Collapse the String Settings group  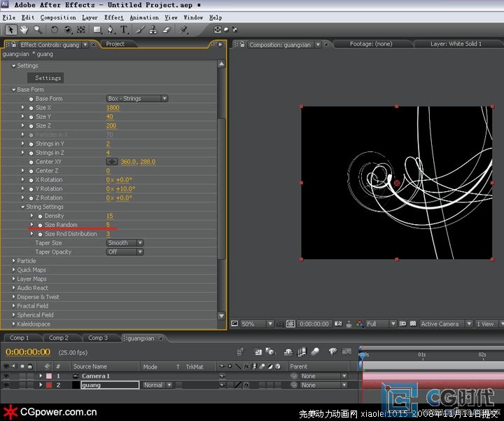23,207
